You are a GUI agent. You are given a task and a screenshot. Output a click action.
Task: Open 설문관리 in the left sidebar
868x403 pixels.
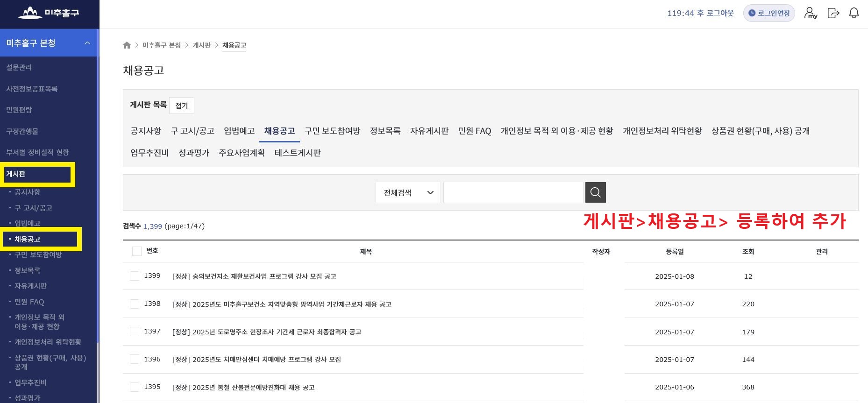coord(19,67)
